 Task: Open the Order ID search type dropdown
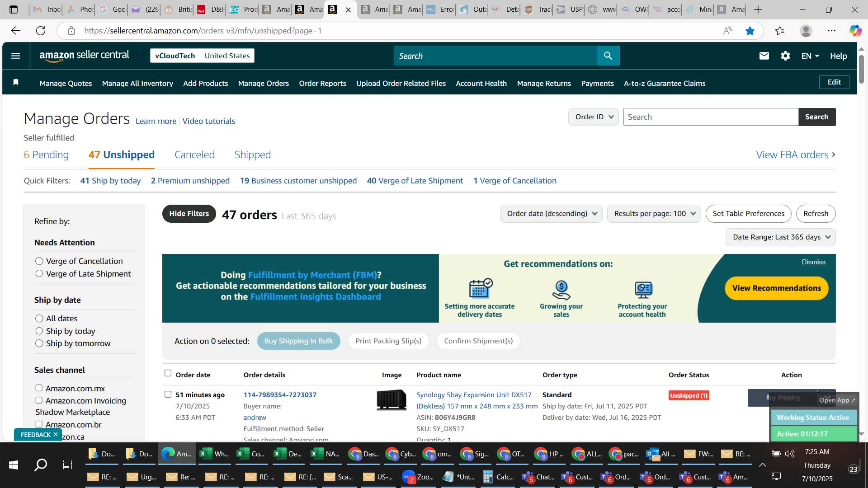click(594, 117)
